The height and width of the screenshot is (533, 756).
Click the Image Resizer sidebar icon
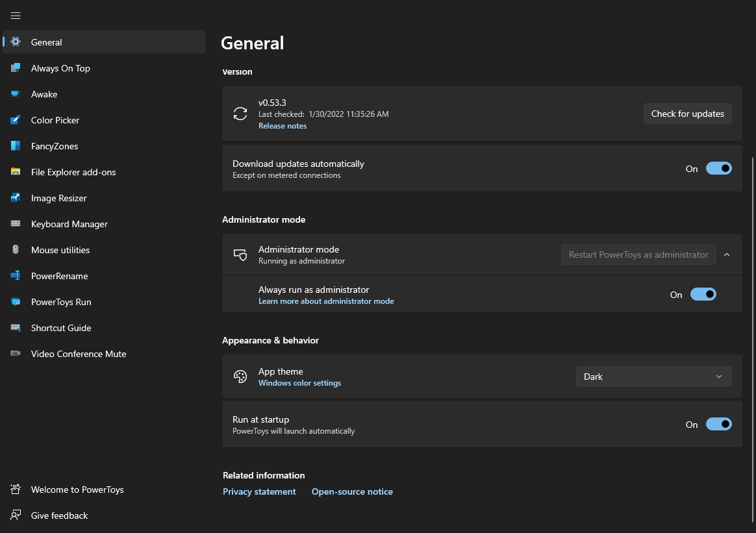click(16, 198)
